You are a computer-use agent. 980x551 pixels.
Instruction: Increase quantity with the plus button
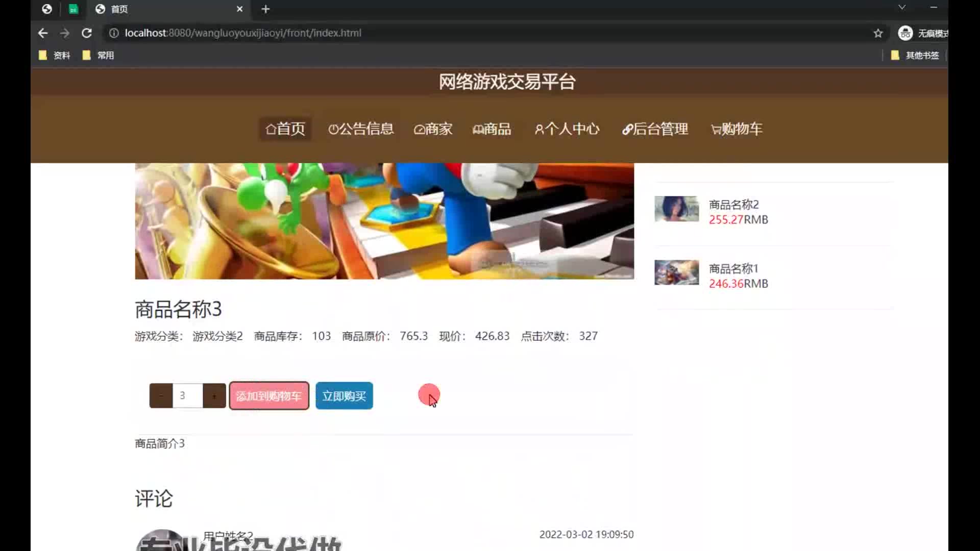coord(214,396)
